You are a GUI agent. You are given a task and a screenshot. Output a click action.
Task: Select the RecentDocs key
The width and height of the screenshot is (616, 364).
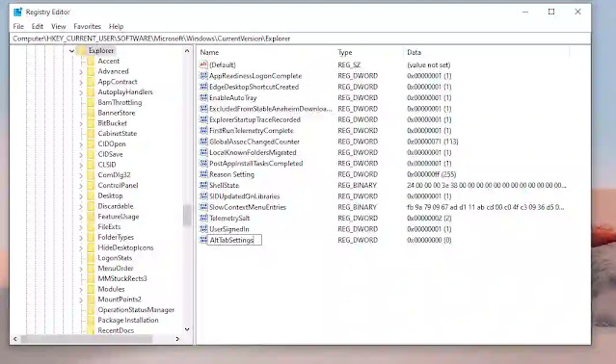click(116, 330)
